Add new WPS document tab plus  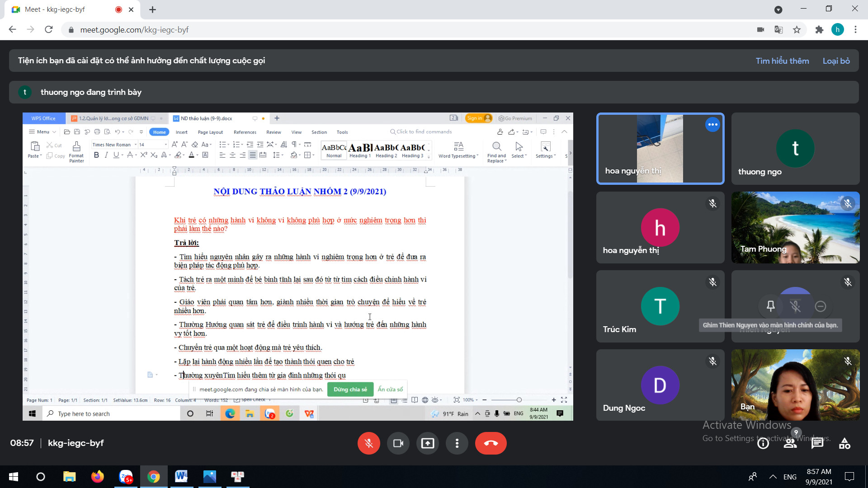(277, 118)
